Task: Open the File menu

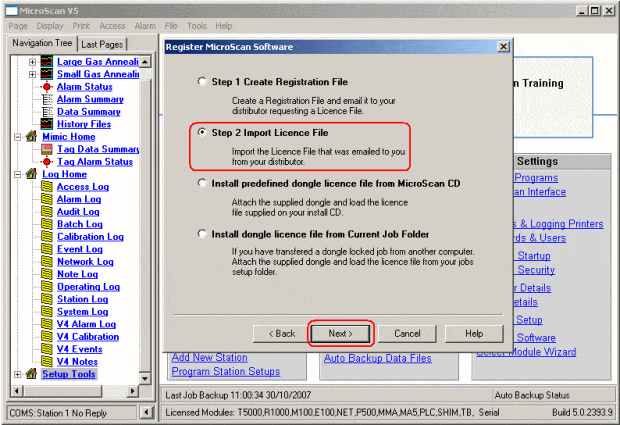Action: click(x=171, y=26)
